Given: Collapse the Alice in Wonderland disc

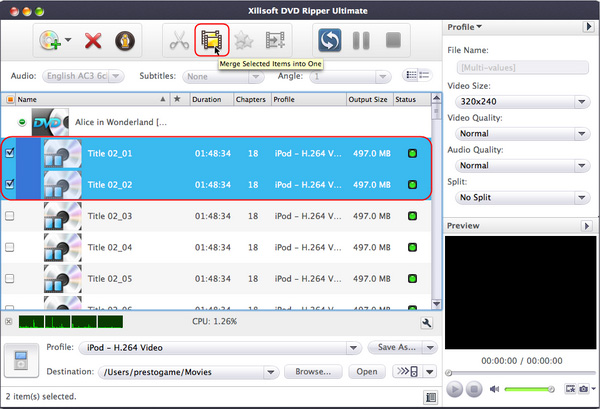Looking at the screenshot, I should point(22,122).
